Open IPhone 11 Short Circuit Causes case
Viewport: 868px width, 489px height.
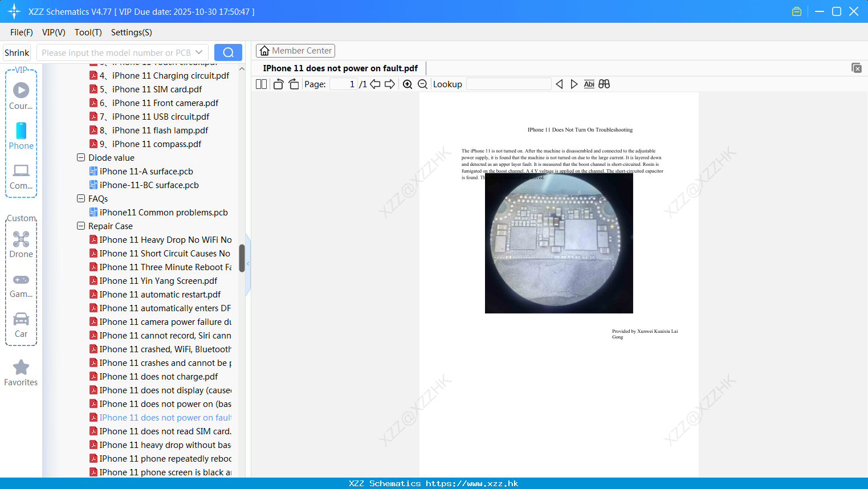161,253
